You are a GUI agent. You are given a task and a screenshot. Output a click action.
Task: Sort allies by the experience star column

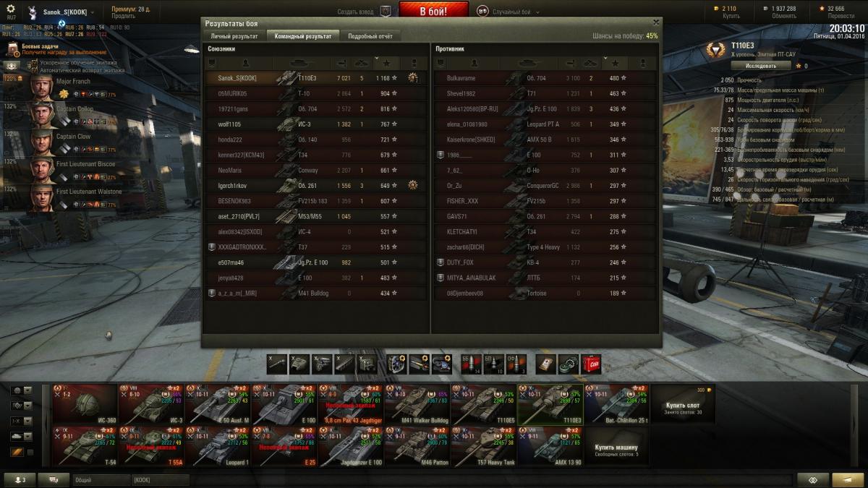pyautogui.click(x=387, y=63)
